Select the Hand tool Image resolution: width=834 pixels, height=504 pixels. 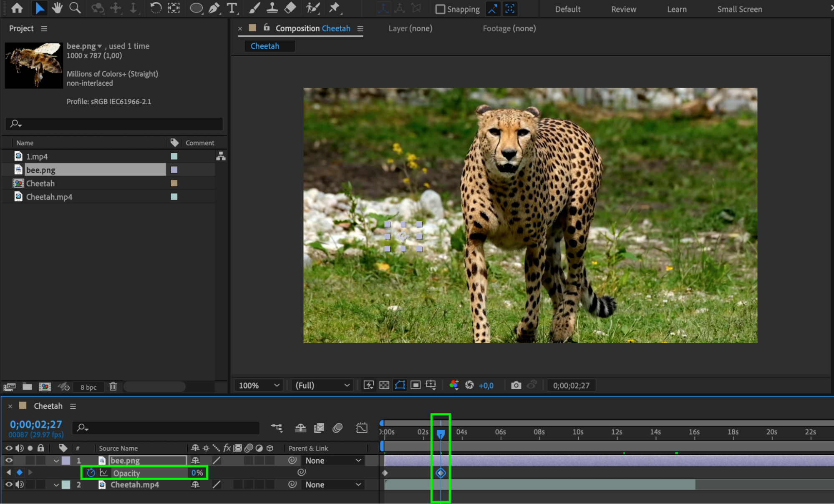(57, 8)
